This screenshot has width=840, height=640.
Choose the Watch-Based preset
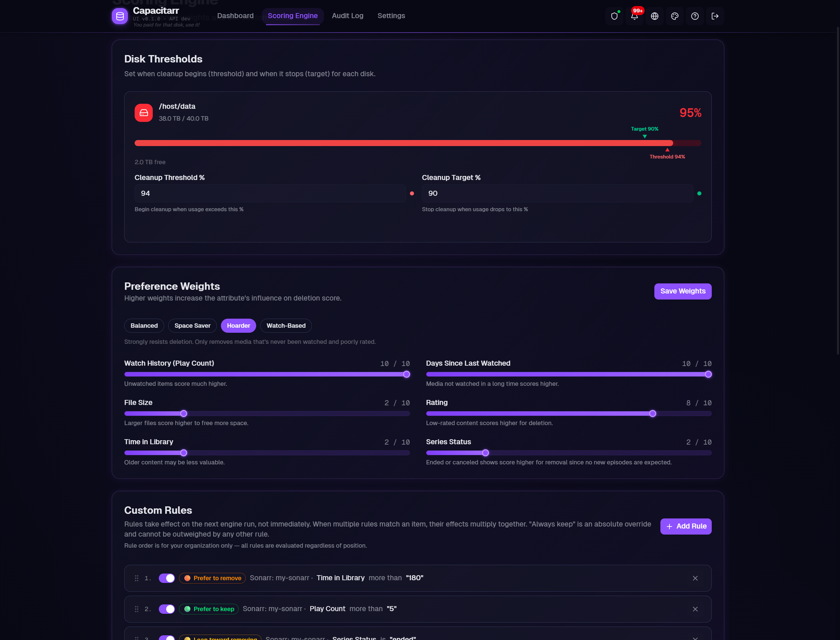point(286,325)
